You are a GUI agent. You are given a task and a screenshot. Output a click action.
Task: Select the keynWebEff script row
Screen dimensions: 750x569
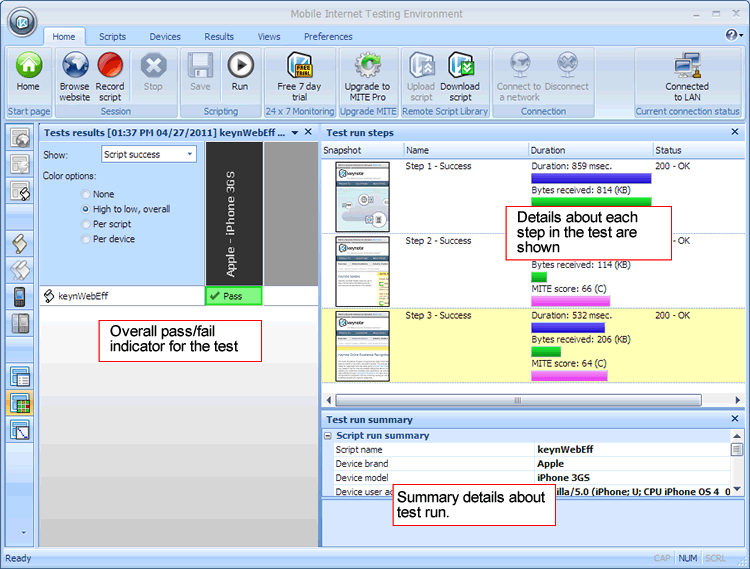pos(122,296)
